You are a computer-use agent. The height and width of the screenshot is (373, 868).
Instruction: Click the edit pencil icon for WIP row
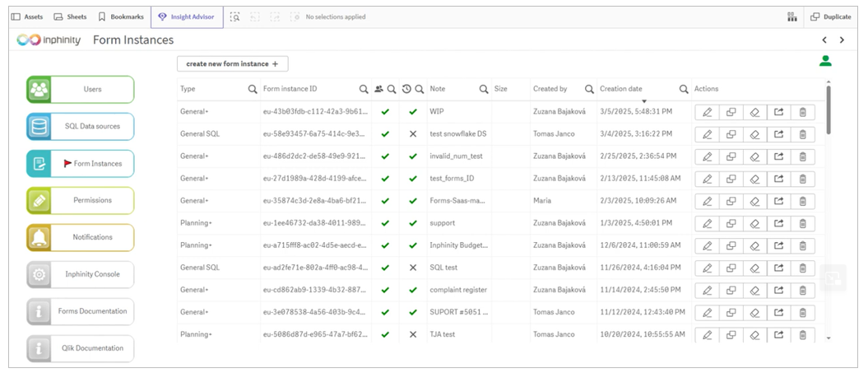point(707,112)
